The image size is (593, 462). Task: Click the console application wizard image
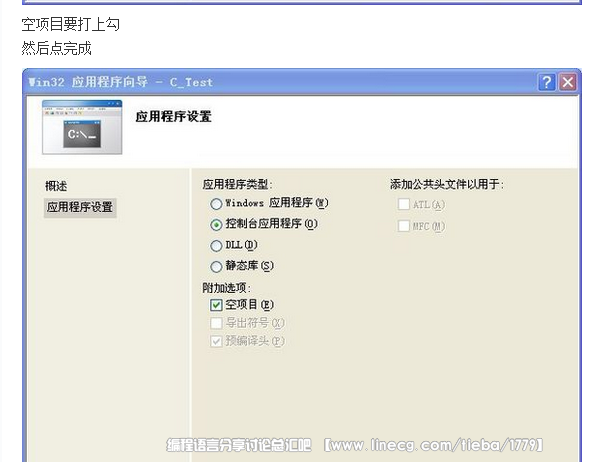[82, 127]
